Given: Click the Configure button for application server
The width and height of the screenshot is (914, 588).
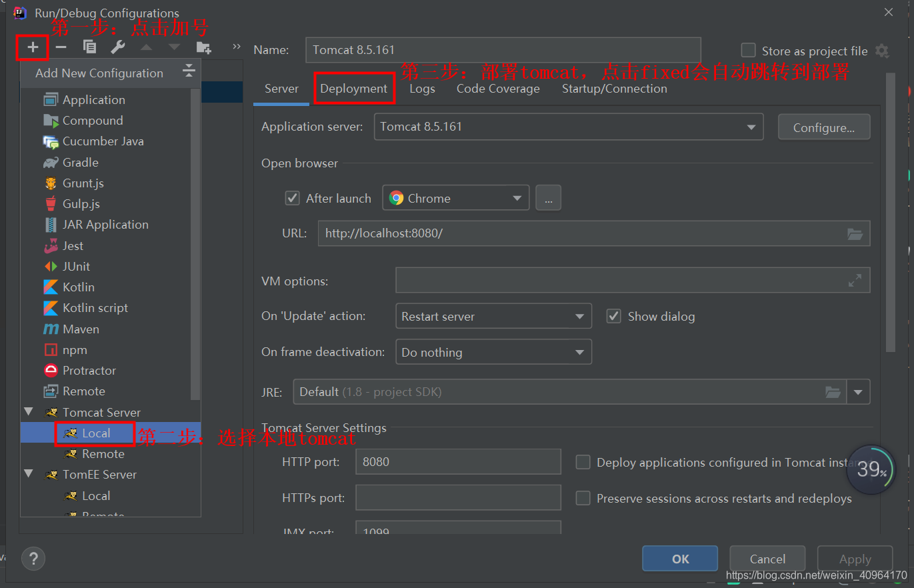Looking at the screenshot, I should [x=824, y=127].
